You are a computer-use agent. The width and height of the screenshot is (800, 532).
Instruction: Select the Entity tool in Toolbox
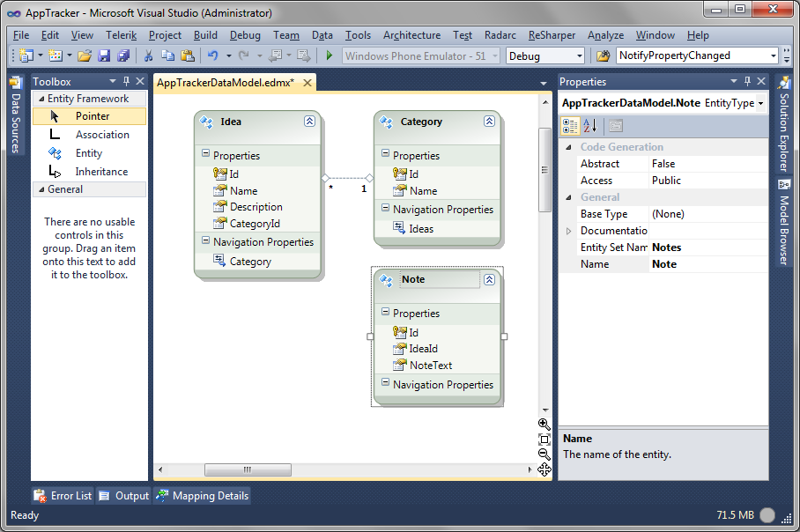89,153
